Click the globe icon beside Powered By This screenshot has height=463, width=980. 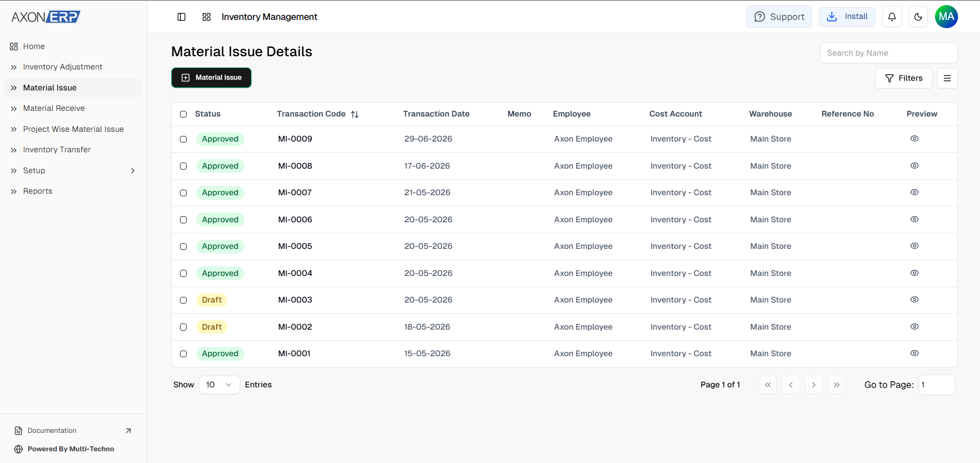pos(18,449)
